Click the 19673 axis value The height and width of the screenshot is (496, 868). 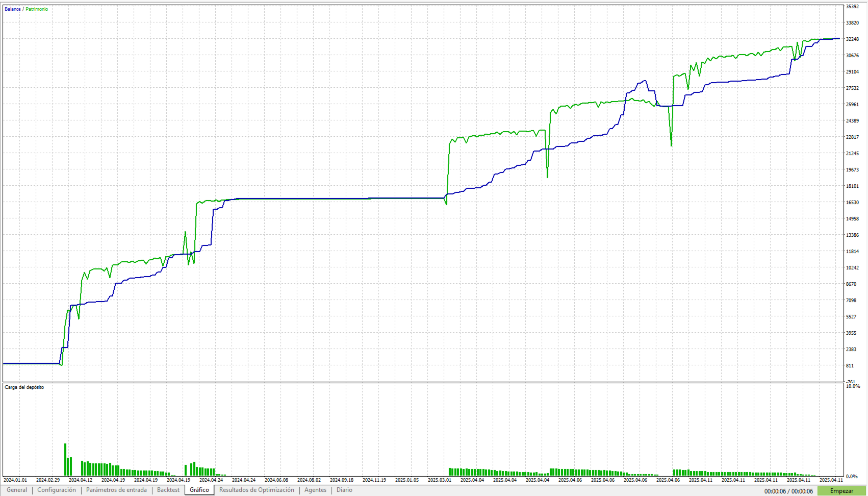click(x=852, y=170)
